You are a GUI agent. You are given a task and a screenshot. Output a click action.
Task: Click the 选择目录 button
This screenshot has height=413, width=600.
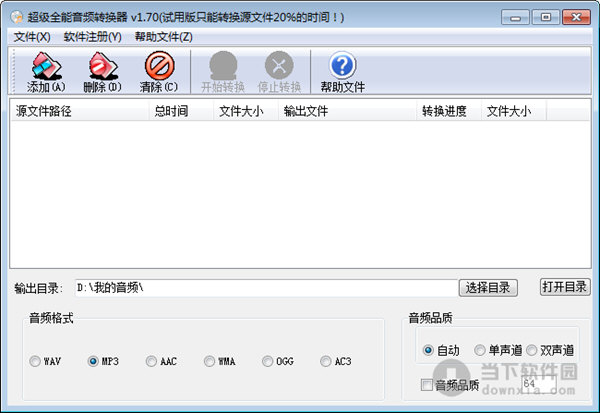click(488, 288)
